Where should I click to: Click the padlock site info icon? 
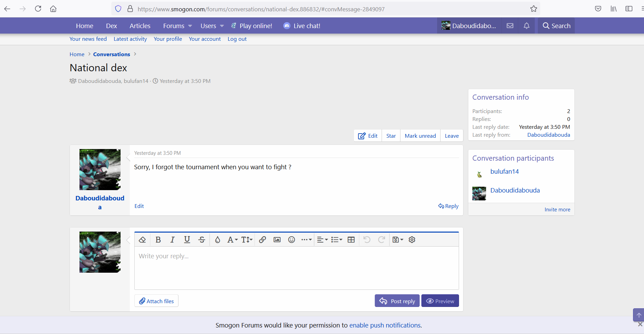pos(130,9)
